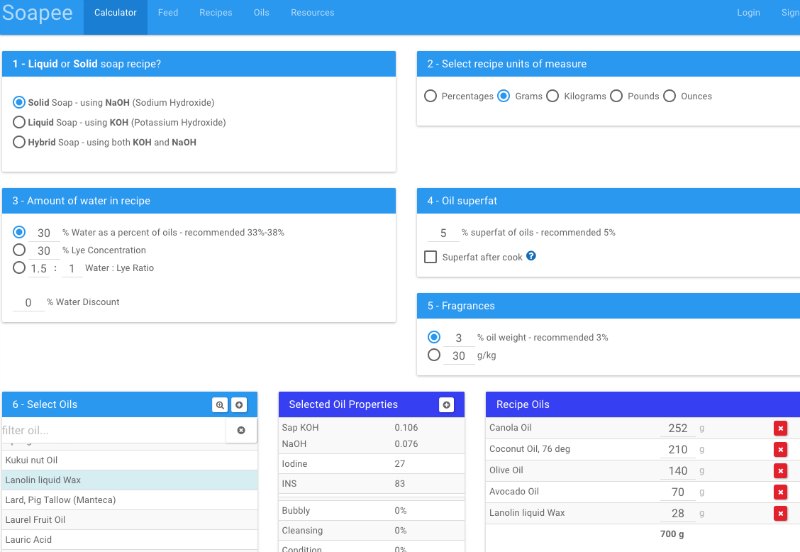The width and height of the screenshot is (800, 552).
Task: Select fragrance percent oil weight option
Action: coord(434,337)
